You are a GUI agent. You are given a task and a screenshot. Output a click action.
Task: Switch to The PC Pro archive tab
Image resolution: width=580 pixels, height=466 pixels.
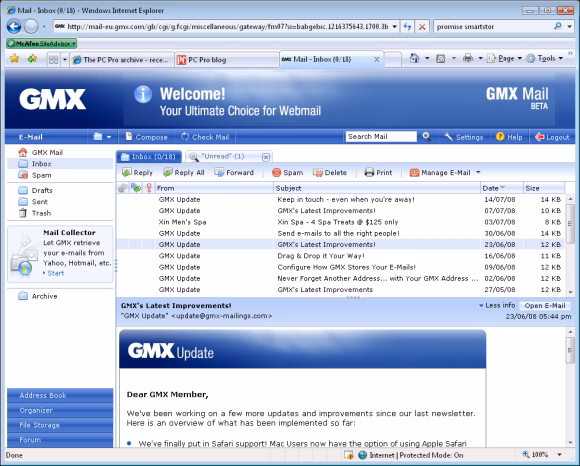point(122,60)
